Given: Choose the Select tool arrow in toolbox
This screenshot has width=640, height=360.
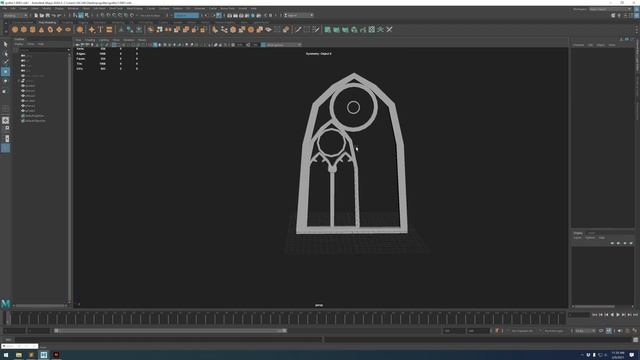Looking at the screenshot, I should [x=5, y=44].
